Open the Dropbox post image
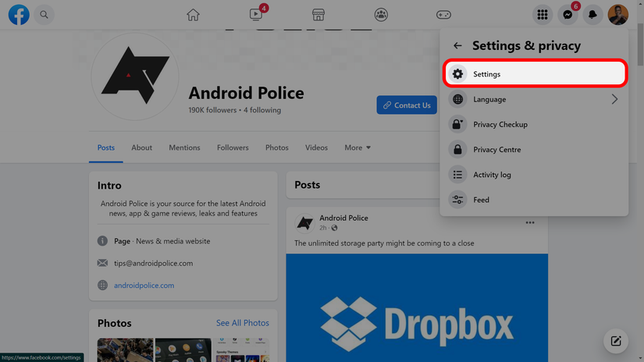 coord(417,308)
